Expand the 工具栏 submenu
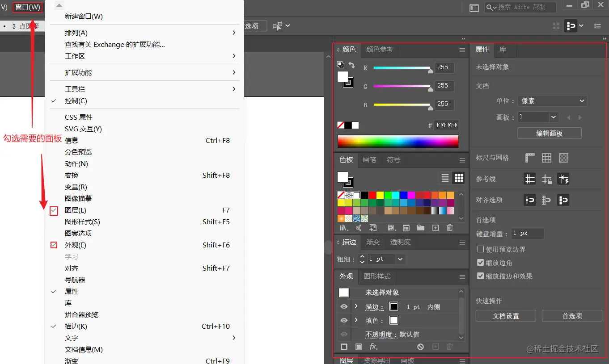Screen dimensions: 609x364 [x=234, y=89]
